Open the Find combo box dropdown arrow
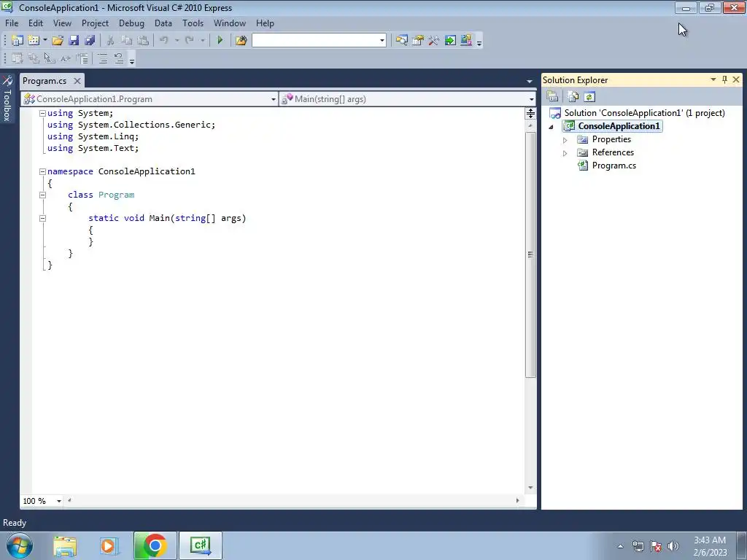Screen dimensions: 747x560 click(x=382, y=41)
